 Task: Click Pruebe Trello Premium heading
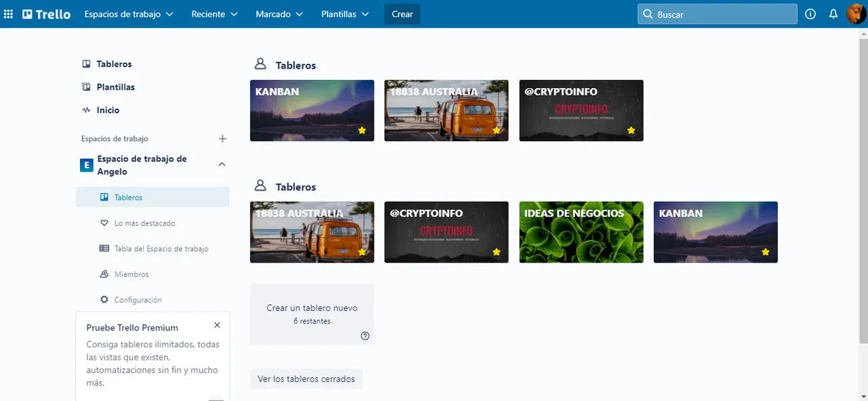132,328
